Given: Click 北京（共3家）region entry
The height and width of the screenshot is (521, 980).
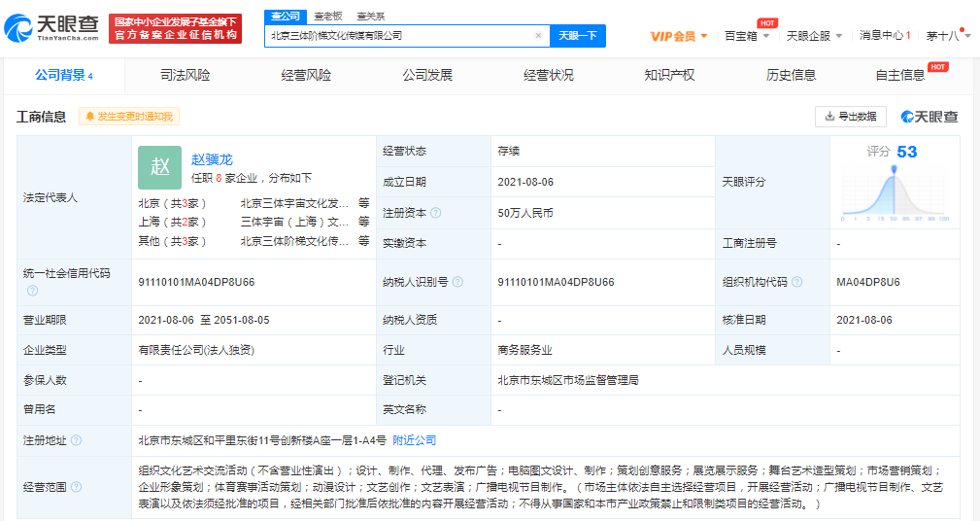Looking at the screenshot, I should [x=172, y=203].
